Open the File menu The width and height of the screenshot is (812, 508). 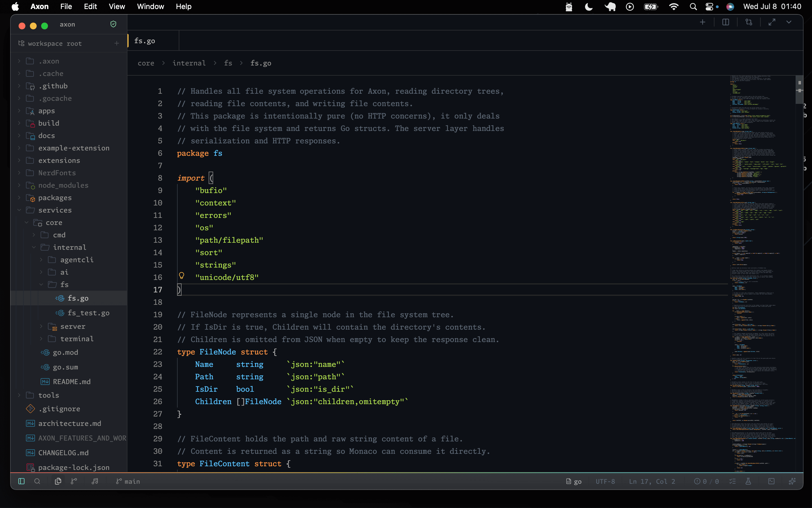(x=66, y=6)
